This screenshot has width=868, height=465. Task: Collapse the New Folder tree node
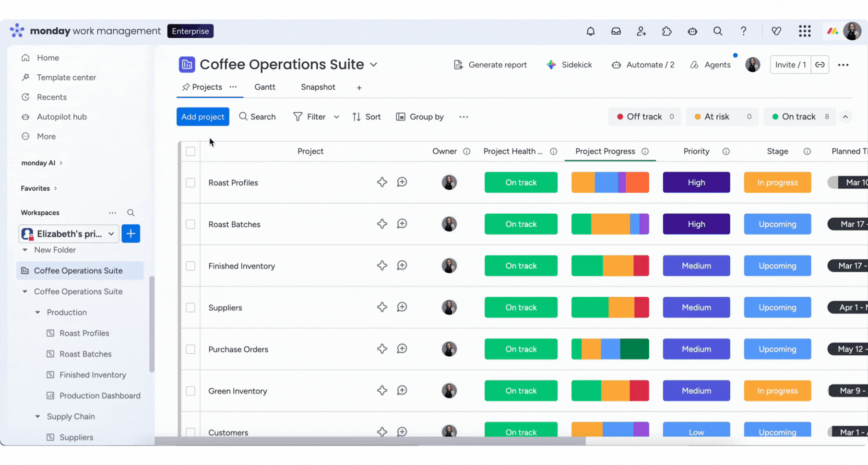(25, 250)
